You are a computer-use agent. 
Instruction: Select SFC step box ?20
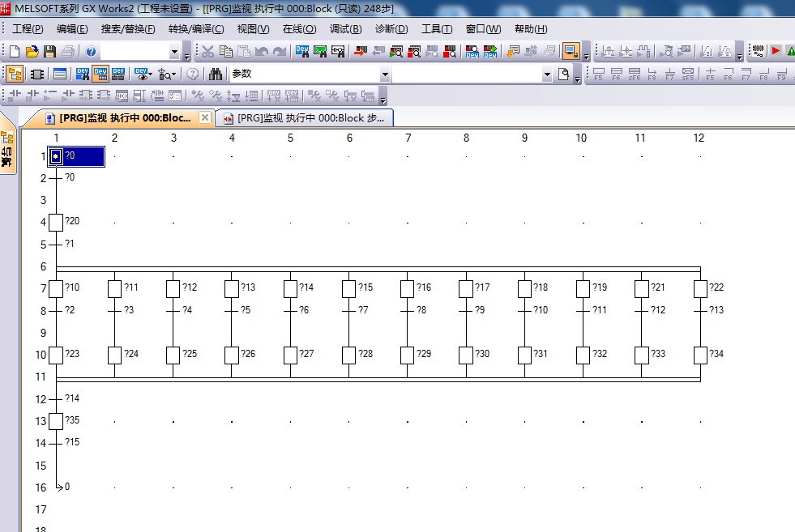pyautogui.click(x=56, y=222)
